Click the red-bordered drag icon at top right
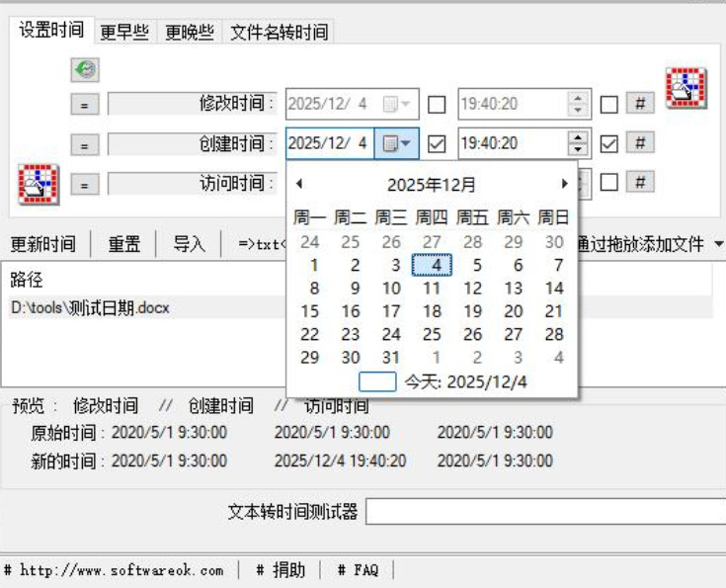This screenshot has width=726, height=588. pos(686,88)
